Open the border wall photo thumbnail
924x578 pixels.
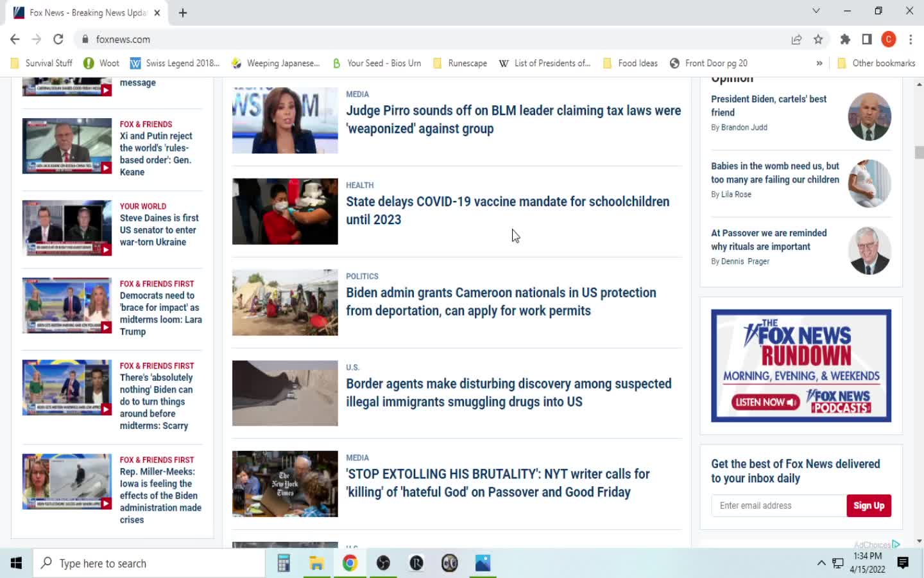tap(285, 393)
